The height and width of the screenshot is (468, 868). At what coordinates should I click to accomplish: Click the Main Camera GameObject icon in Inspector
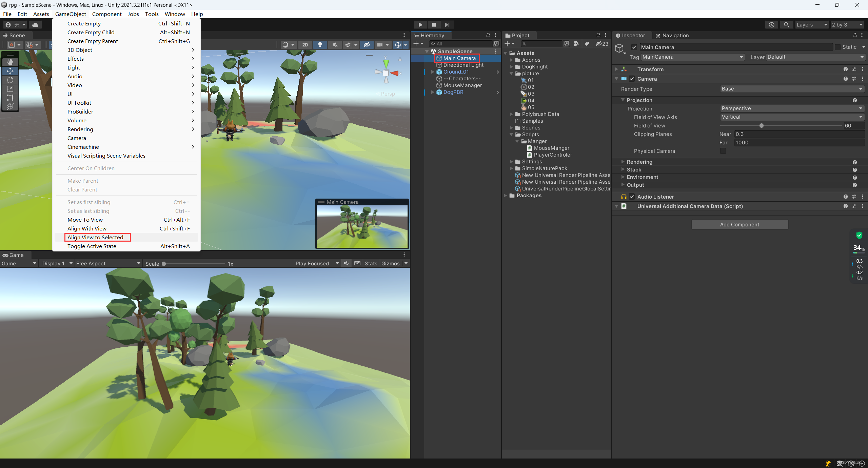point(620,48)
